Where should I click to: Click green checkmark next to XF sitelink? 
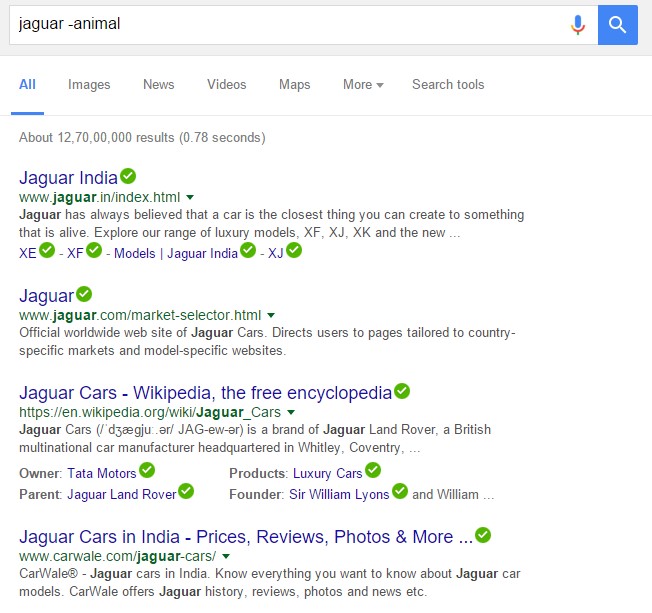pos(94,250)
